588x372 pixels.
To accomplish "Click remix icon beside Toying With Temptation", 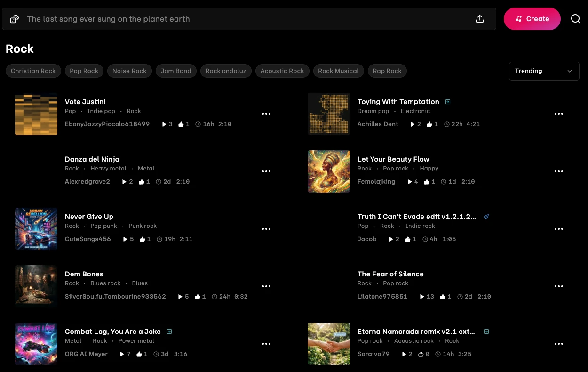I will tap(448, 102).
